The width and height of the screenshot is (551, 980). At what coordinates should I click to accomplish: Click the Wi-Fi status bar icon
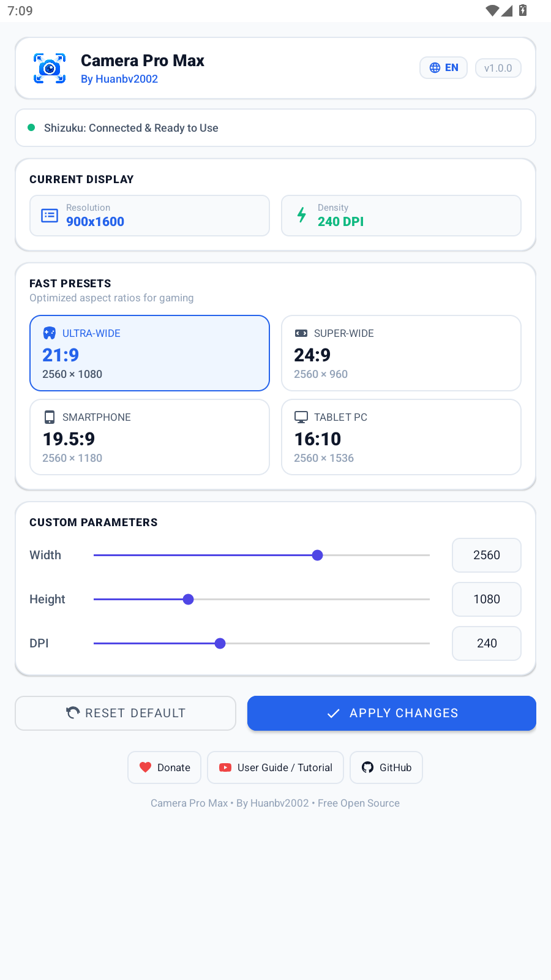[492, 10]
